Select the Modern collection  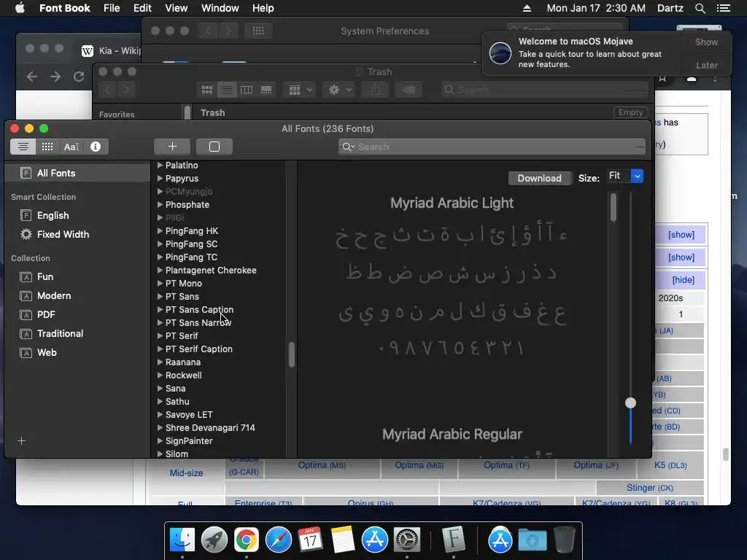[54, 296]
